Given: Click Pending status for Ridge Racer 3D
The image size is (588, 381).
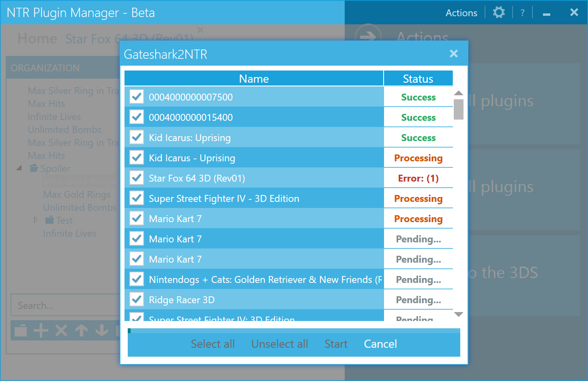Looking at the screenshot, I should [x=418, y=300].
